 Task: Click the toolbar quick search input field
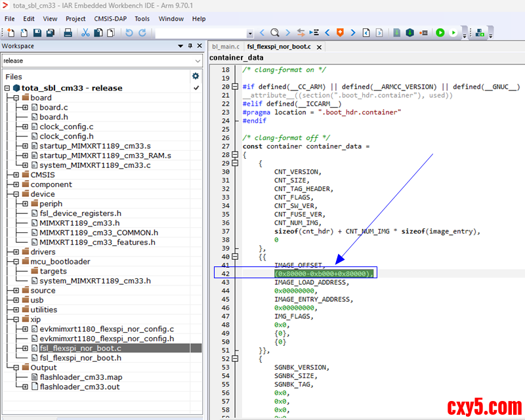pos(200,33)
